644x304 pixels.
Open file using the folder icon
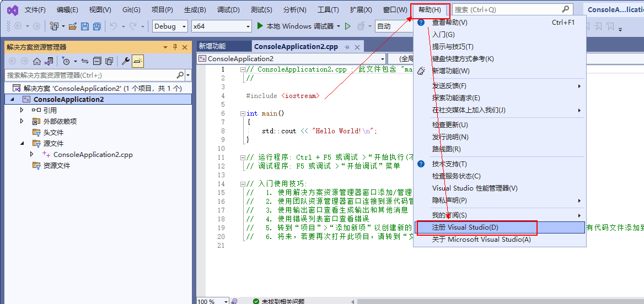(x=73, y=26)
